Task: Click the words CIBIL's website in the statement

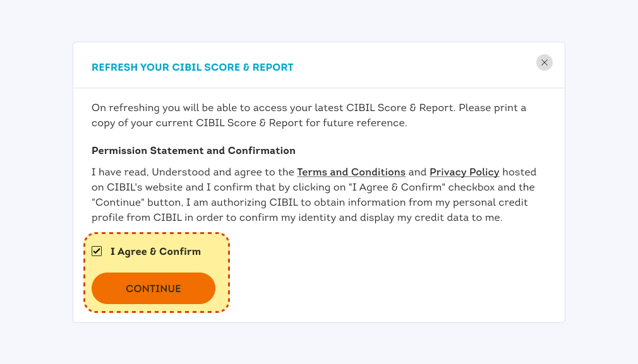Action: point(145,187)
